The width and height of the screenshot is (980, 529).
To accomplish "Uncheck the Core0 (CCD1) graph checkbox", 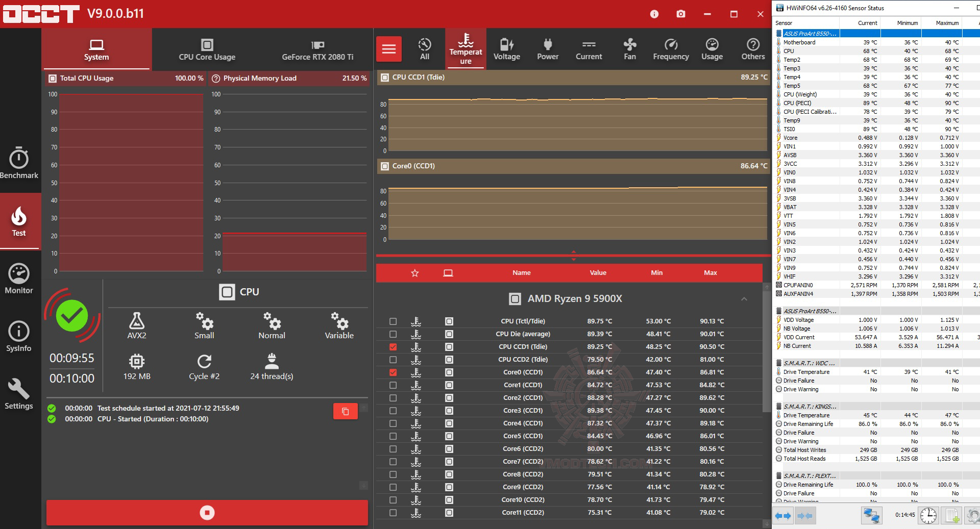I will pos(393,372).
